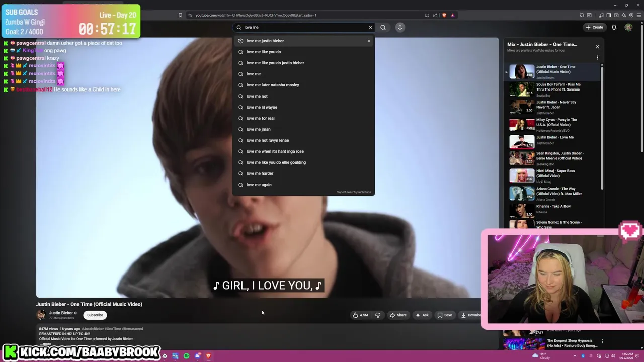Open Brave browser taskbar icon

208,356
